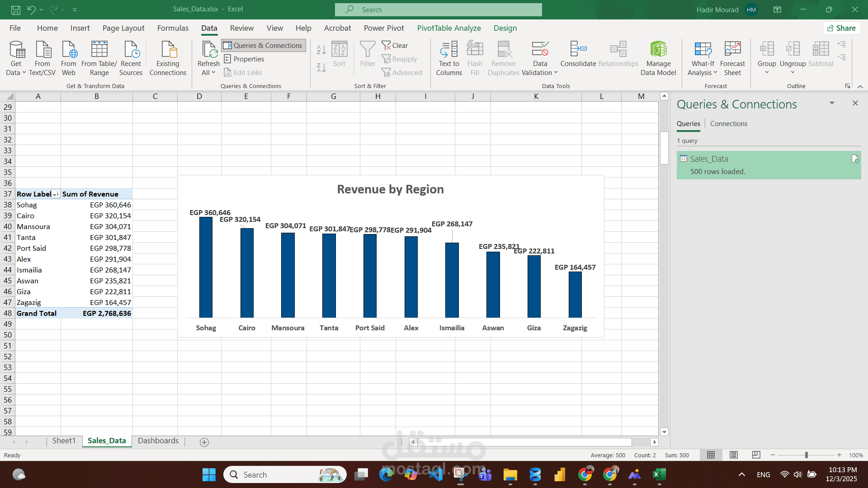Switch to Page Break Preview view
The width and height of the screenshot is (868, 488).
(x=756, y=455)
